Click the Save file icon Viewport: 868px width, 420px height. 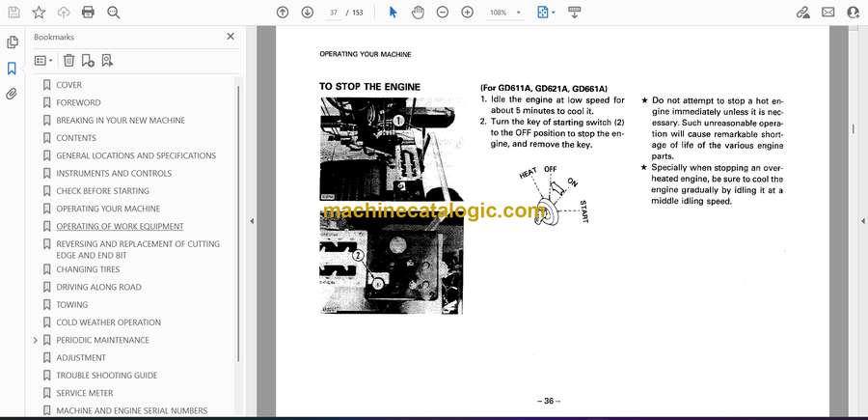(x=14, y=13)
